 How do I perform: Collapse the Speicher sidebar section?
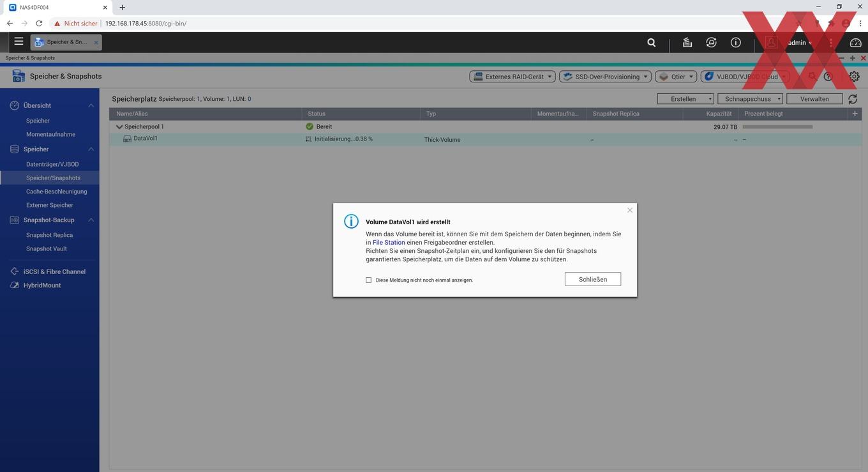click(91, 149)
